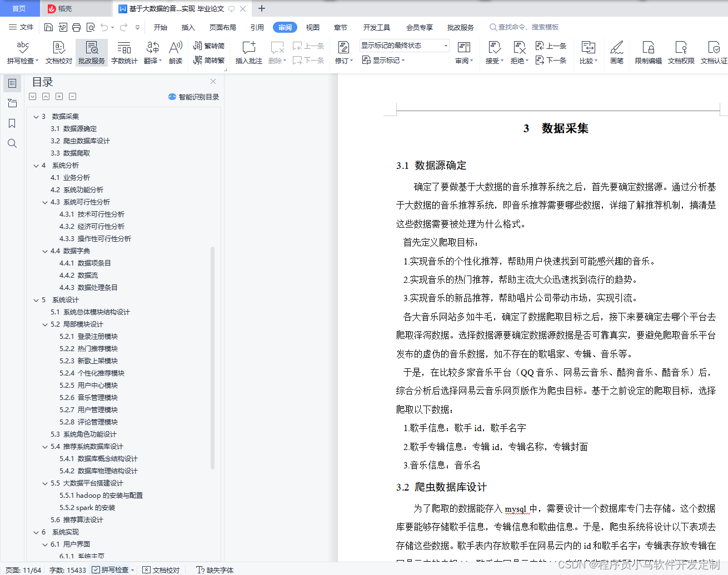
Task: Switch to the 页面布局 ribbon tab
Action: click(x=223, y=27)
